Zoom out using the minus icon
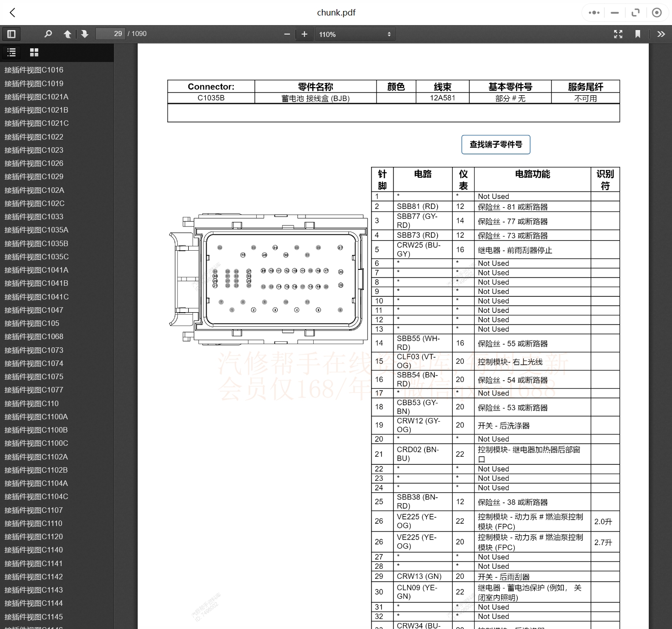The height and width of the screenshot is (629, 672). click(287, 34)
